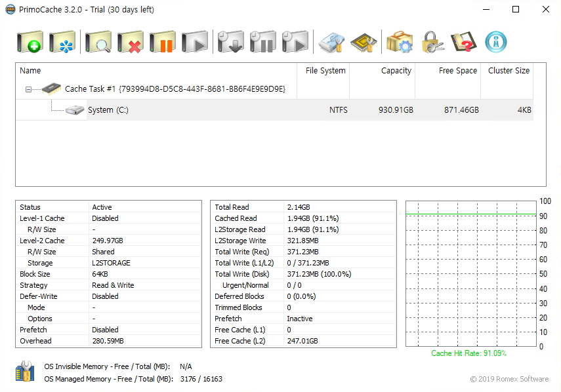Screen dimensions: 561x392
Task: Minimize the PrimoCache window
Action: [x=486, y=9]
